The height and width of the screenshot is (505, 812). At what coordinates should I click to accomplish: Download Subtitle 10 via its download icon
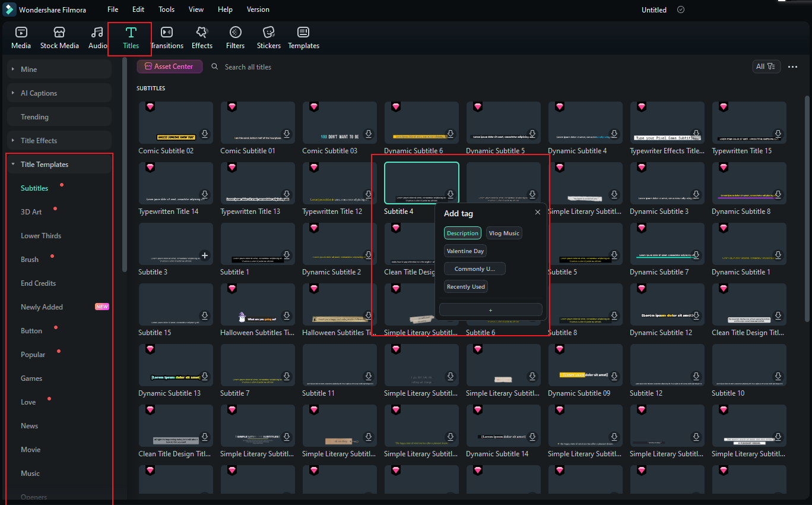click(778, 376)
